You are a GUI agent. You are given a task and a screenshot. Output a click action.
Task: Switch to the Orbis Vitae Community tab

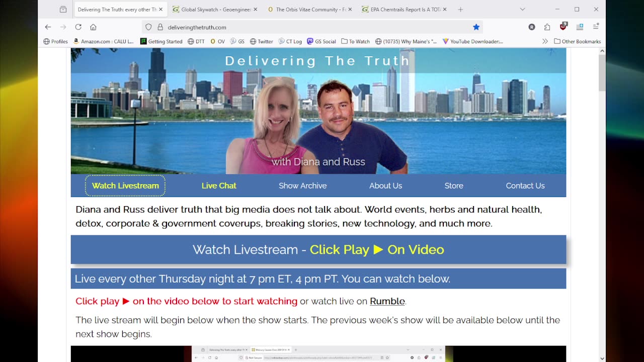pyautogui.click(x=310, y=9)
